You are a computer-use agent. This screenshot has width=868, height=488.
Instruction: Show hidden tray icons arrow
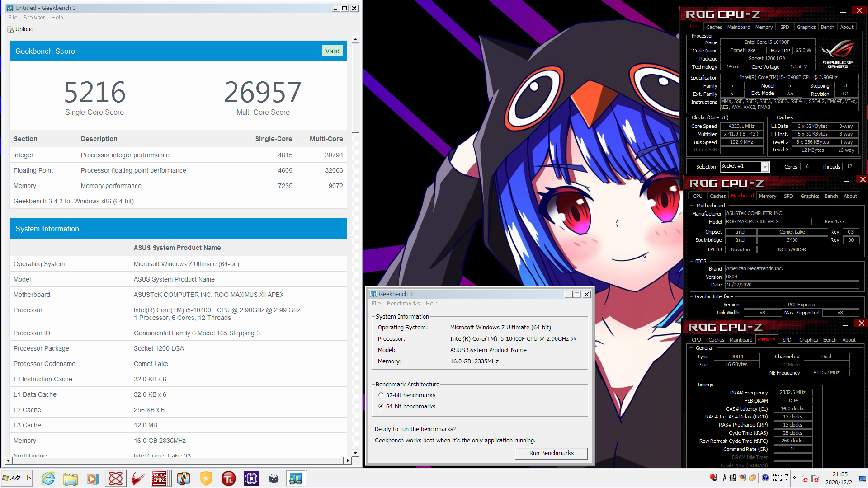(794, 478)
